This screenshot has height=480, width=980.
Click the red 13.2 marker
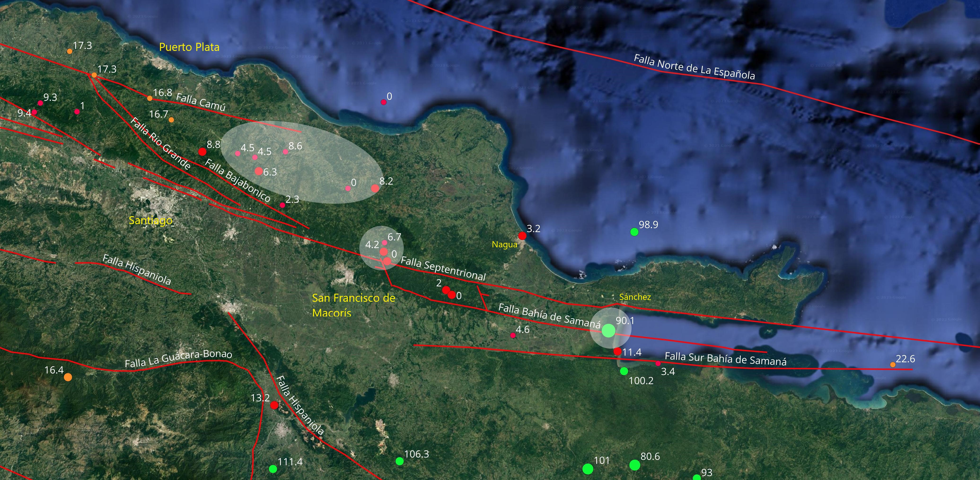pos(274,405)
